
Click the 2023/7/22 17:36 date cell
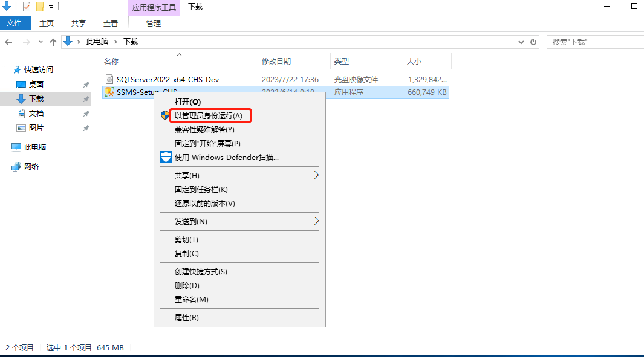290,80
